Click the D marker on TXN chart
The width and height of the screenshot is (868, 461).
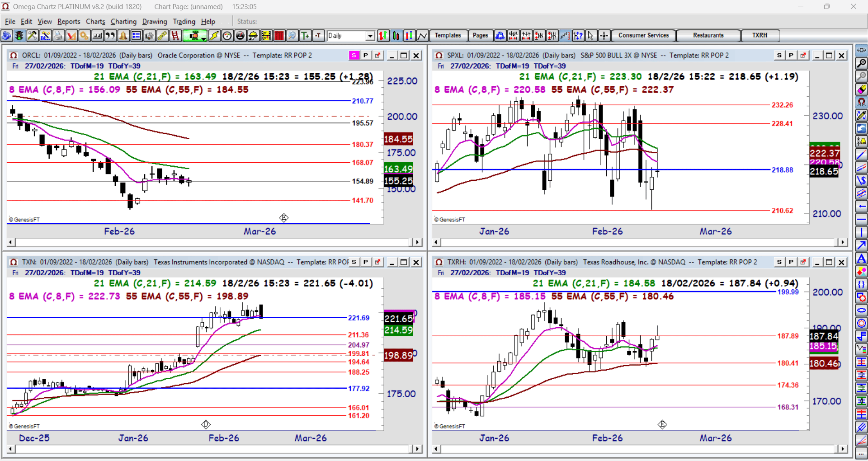(x=206, y=424)
